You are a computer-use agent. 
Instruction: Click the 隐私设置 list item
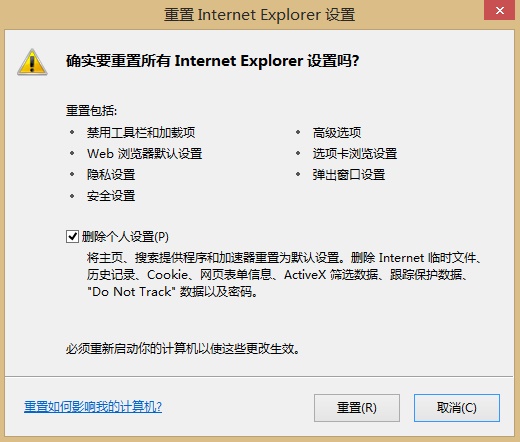tap(111, 175)
